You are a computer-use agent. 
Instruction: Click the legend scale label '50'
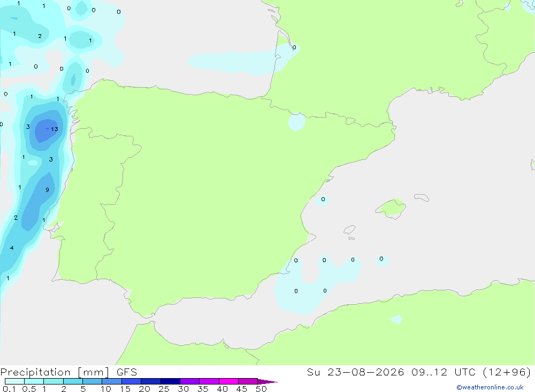pos(262,389)
